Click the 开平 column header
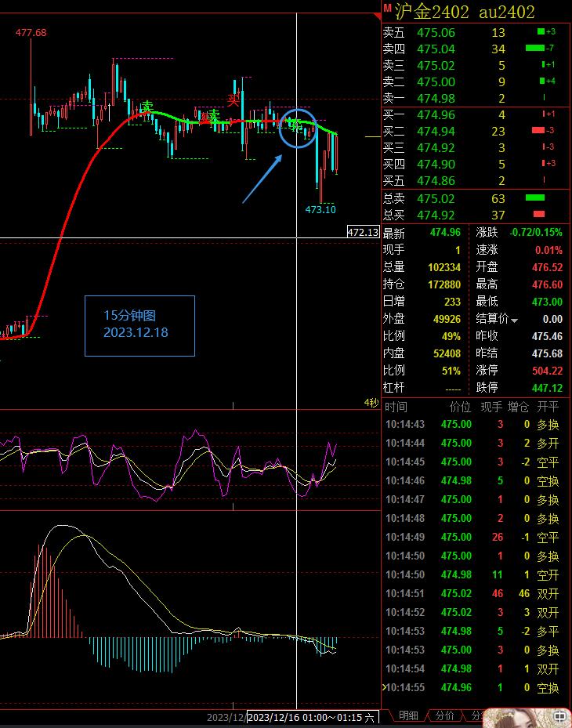The height and width of the screenshot is (728, 572). [548, 407]
